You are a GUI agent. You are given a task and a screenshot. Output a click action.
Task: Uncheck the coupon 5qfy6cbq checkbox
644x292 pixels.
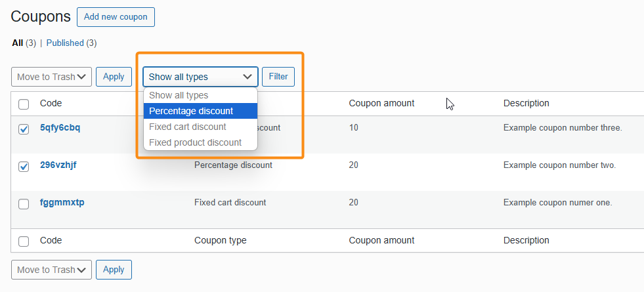[x=24, y=129]
